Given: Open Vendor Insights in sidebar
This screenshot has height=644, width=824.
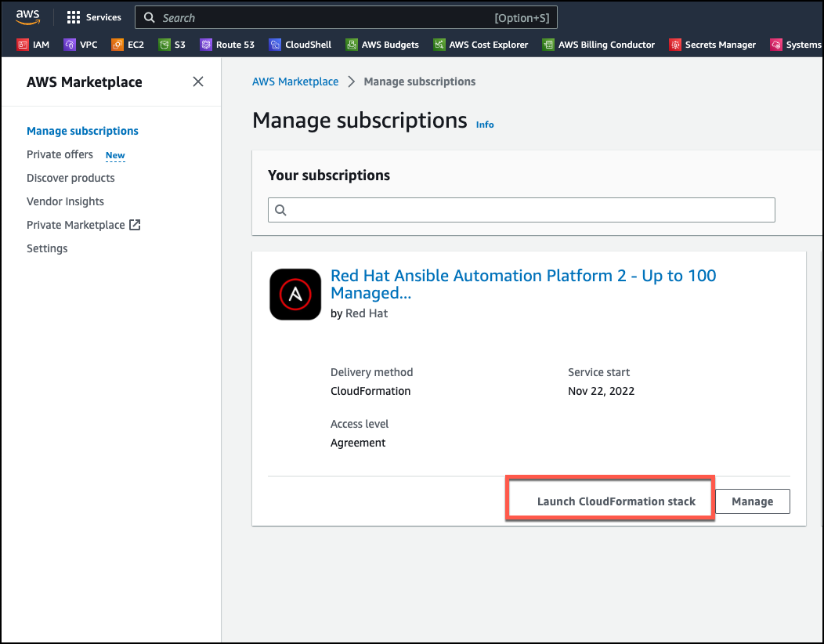Looking at the screenshot, I should tap(65, 201).
